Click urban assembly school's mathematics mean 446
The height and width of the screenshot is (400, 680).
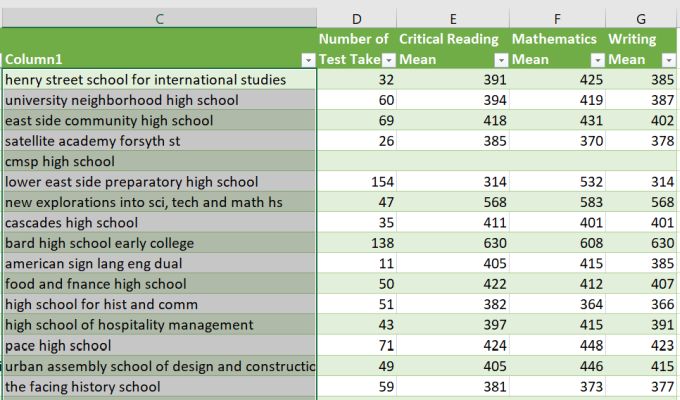click(x=557, y=366)
